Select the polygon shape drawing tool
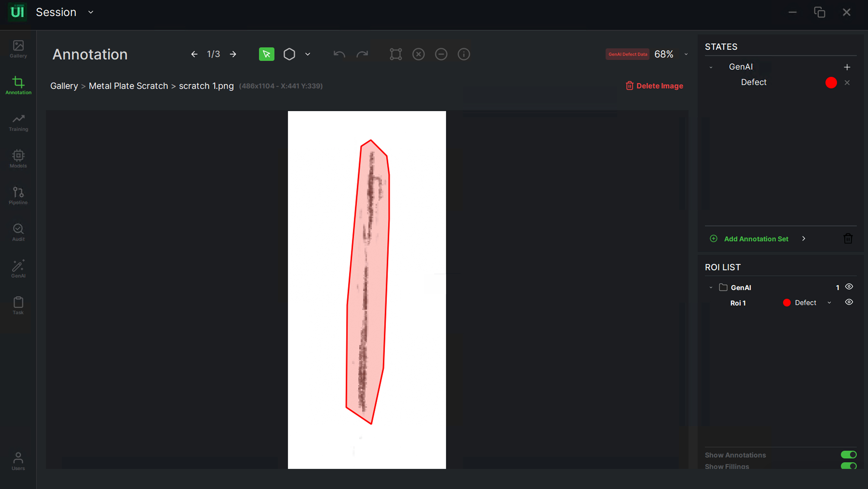 pos(289,54)
